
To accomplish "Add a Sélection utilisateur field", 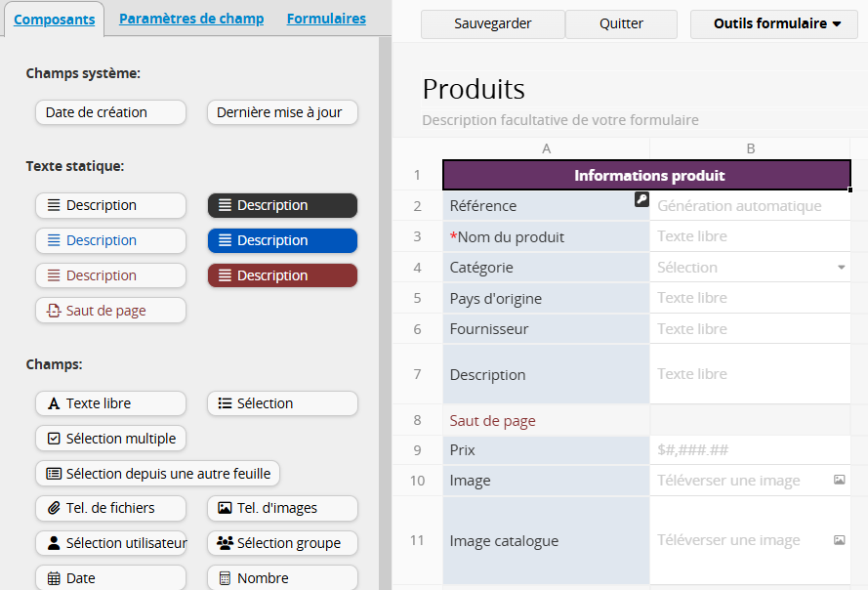I will pos(110,543).
